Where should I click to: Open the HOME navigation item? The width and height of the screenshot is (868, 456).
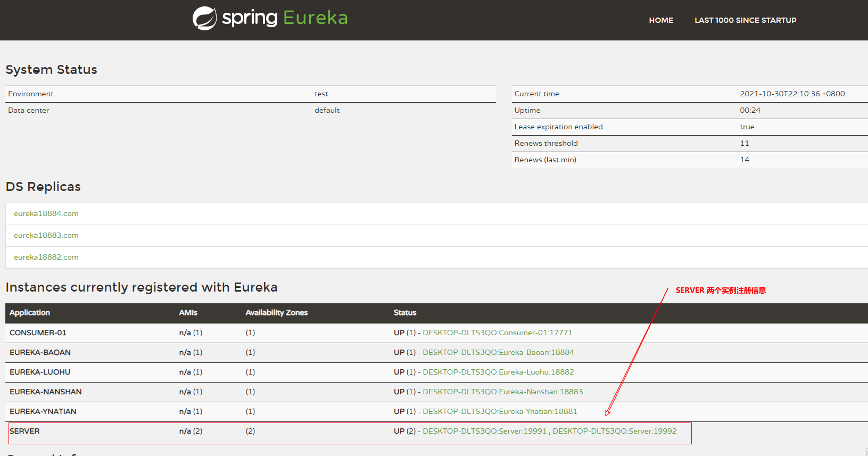(x=661, y=20)
